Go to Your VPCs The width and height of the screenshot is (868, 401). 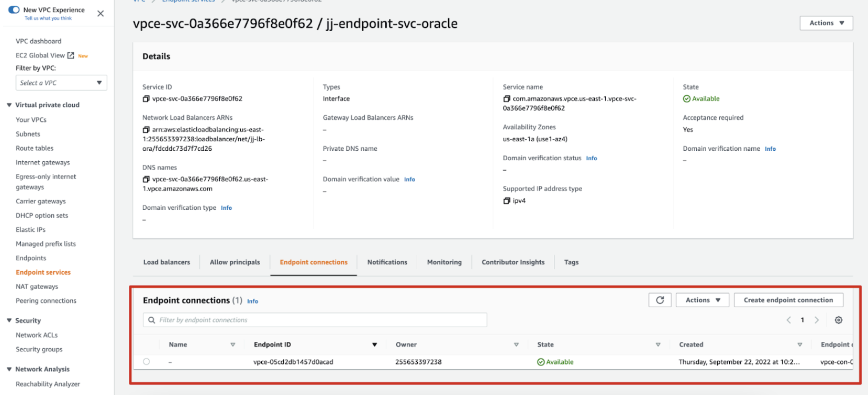click(x=31, y=120)
